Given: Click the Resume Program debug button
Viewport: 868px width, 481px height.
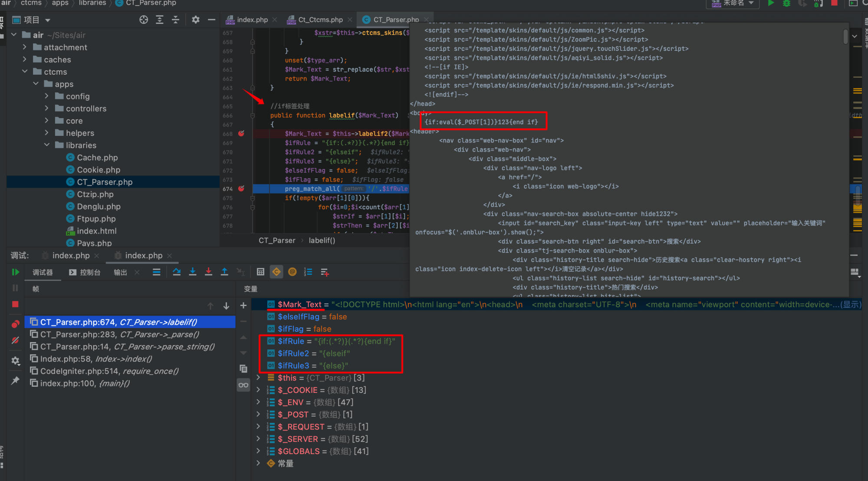Looking at the screenshot, I should [15, 272].
